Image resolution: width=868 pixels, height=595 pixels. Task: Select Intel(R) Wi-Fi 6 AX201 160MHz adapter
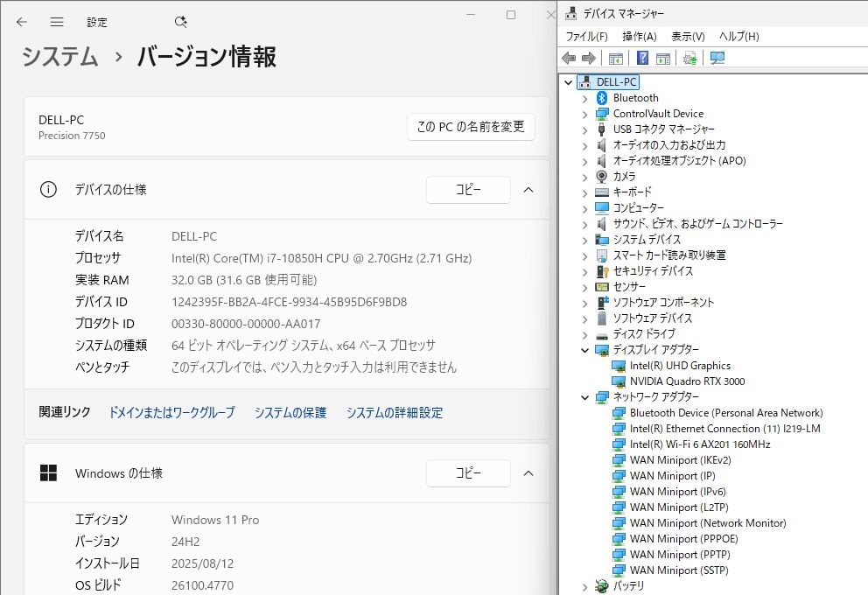tap(699, 444)
